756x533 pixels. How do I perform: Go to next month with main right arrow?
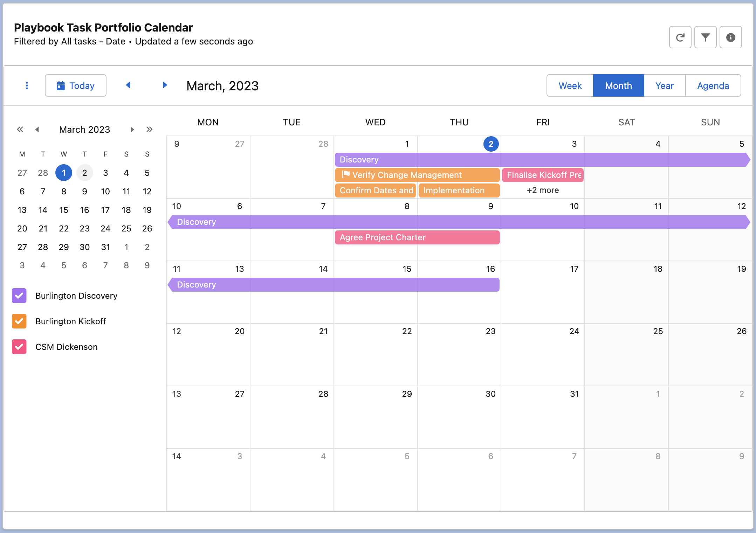[x=165, y=85]
